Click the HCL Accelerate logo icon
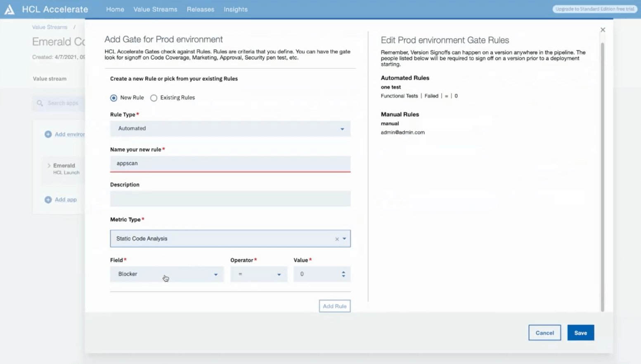This screenshot has height=364, width=641. (x=9, y=9)
